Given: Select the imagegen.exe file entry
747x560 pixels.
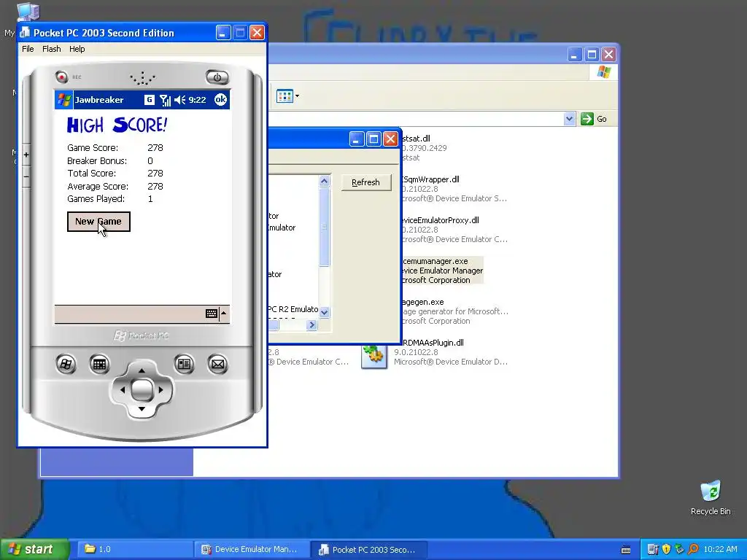Looking at the screenshot, I should coord(455,311).
